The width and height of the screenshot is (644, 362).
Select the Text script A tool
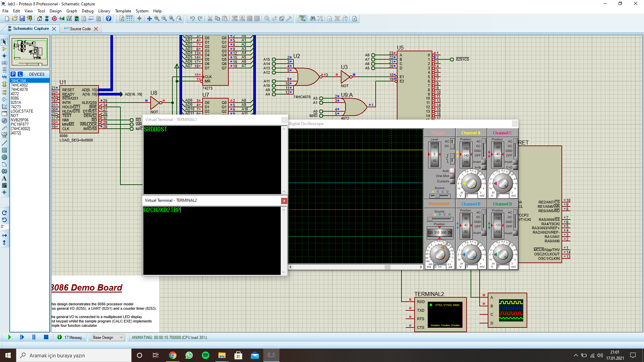click(4, 178)
